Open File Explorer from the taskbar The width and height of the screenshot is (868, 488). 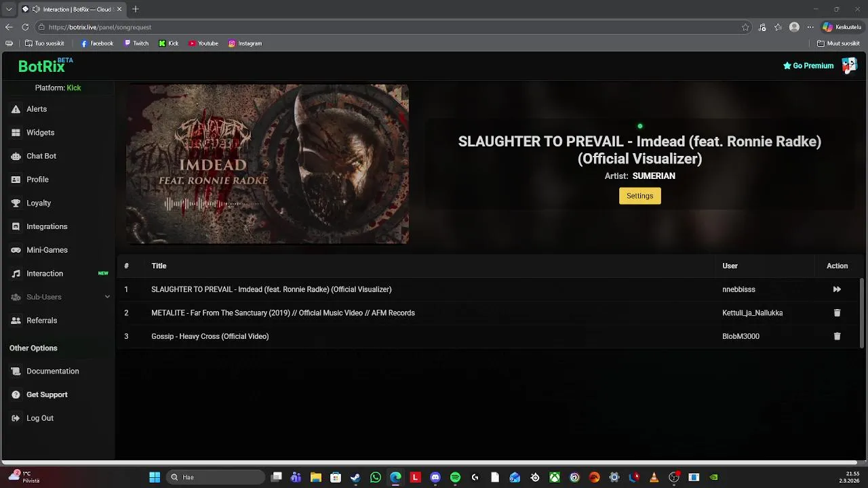point(315,478)
